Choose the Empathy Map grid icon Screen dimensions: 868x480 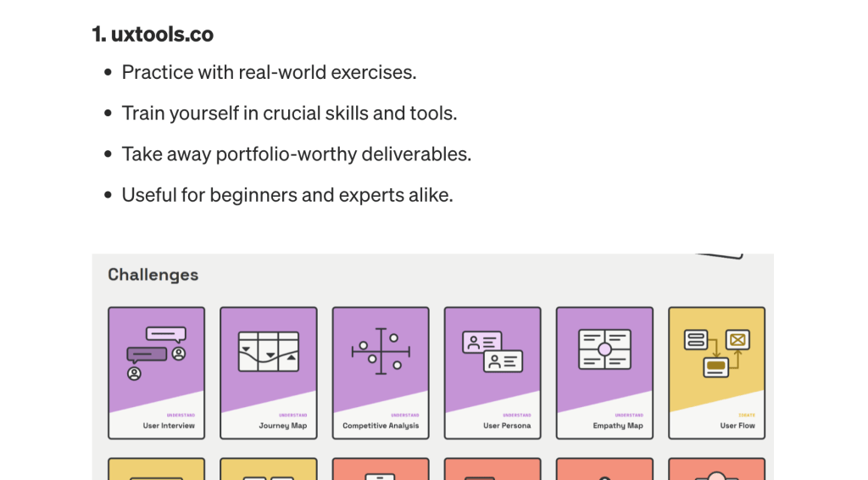tap(604, 349)
